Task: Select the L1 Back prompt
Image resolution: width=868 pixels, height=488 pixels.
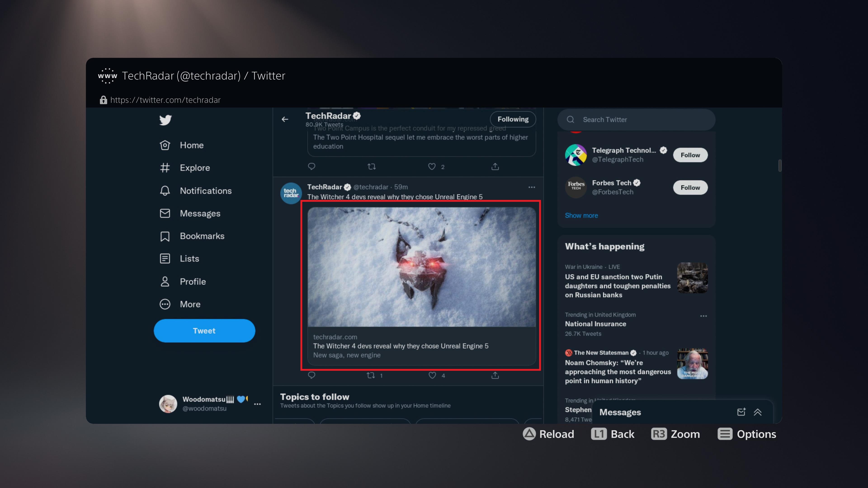Action: [613, 434]
